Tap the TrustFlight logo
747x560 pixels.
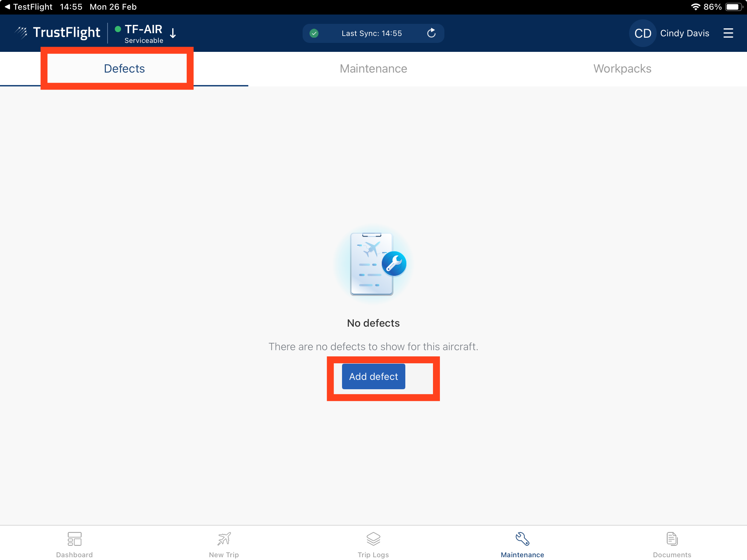tap(58, 32)
